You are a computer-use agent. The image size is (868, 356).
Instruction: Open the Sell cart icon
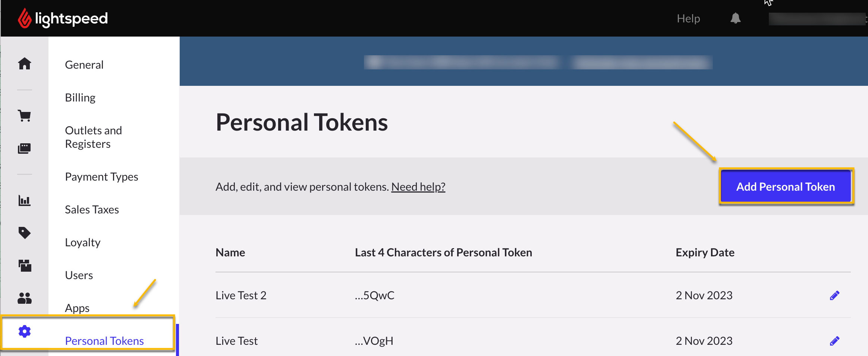25,116
